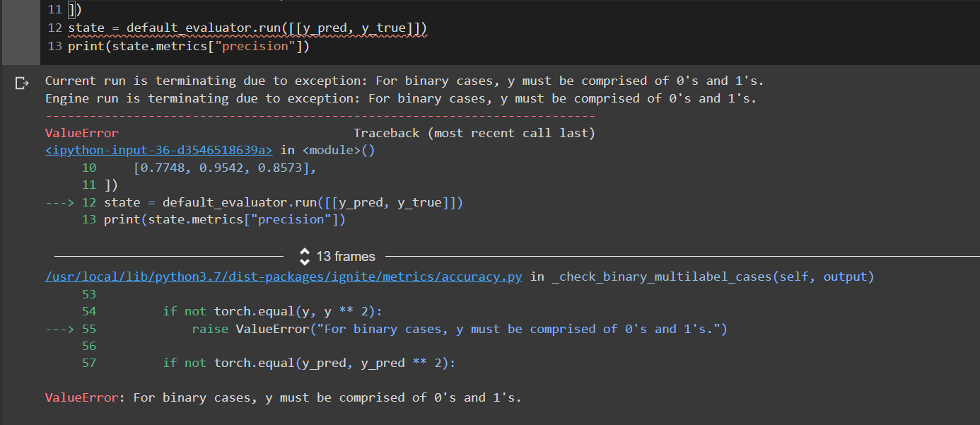Screen dimensions: 980x425
Task: Open the ignite metrics accuracy.py file link
Action: (x=284, y=276)
